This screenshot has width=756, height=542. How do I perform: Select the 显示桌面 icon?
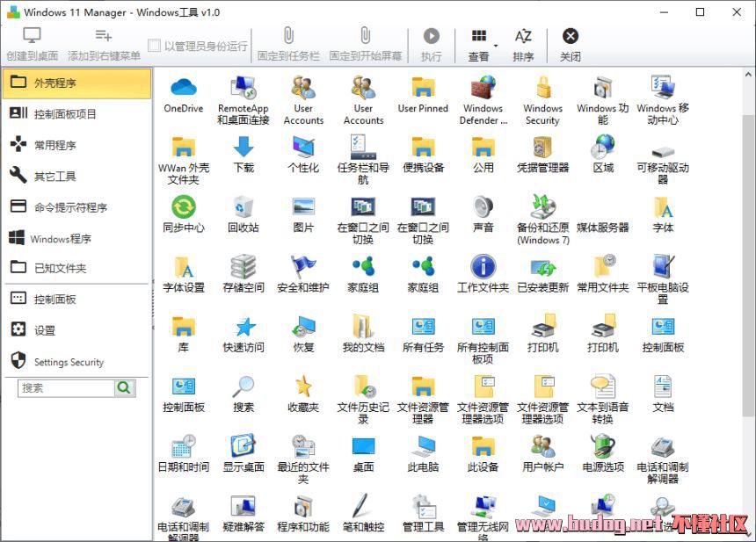click(x=243, y=445)
